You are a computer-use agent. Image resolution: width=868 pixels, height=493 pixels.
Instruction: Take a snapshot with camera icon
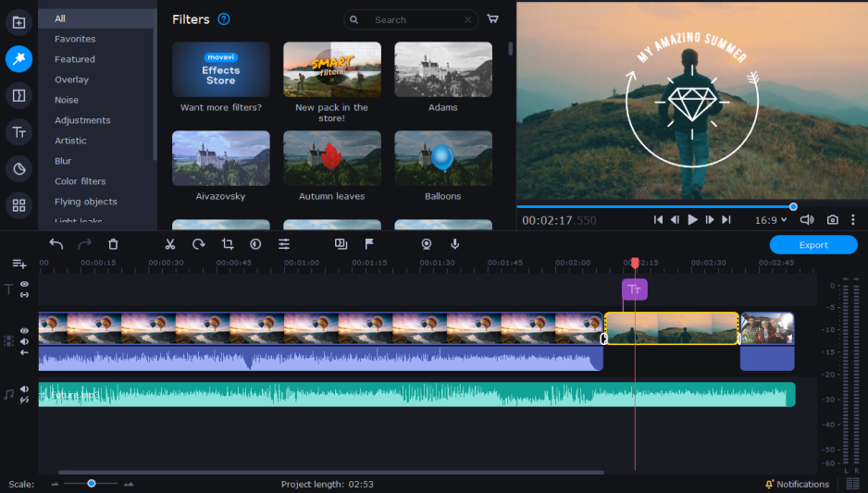(x=832, y=219)
